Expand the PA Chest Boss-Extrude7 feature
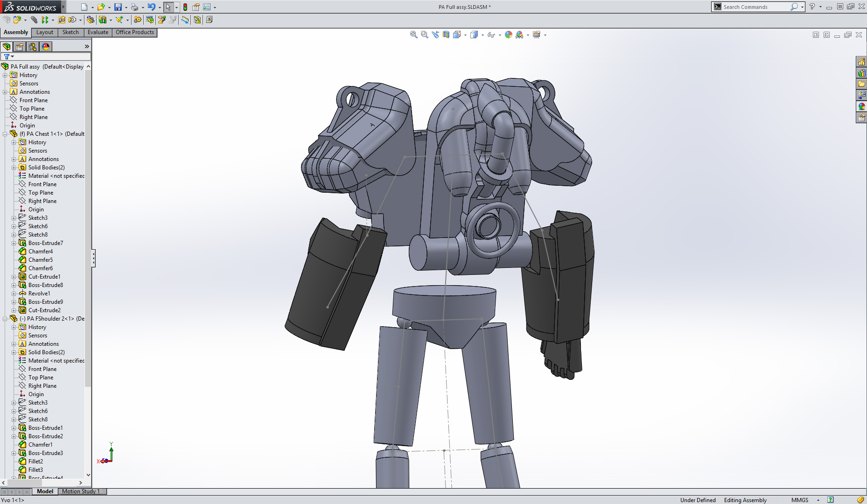This screenshot has height=504, width=867. [x=14, y=243]
